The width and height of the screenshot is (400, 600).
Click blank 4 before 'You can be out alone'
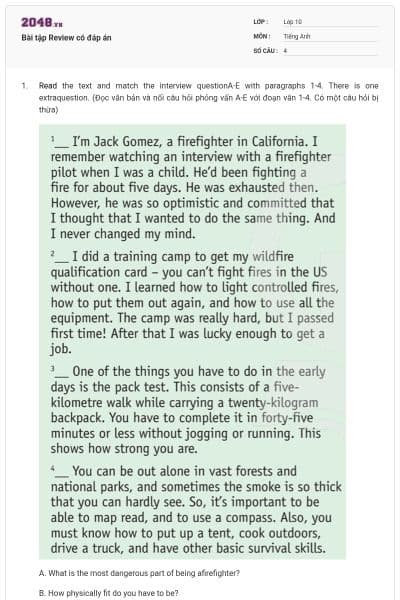pyautogui.click(x=61, y=473)
